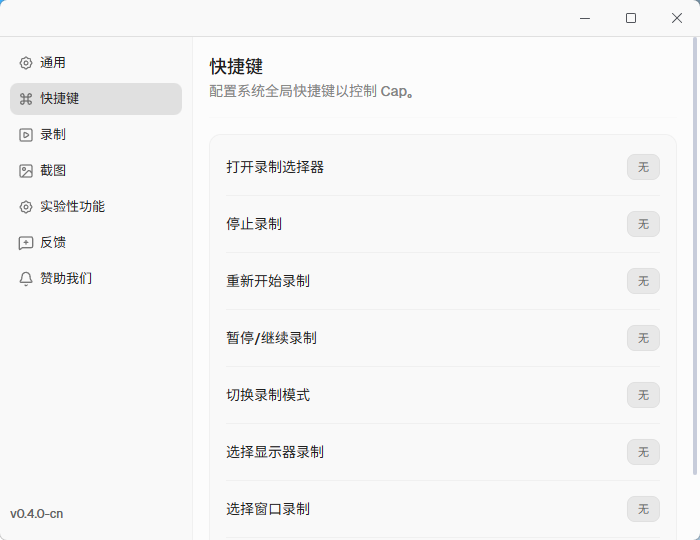This screenshot has height=540, width=700.
Task: Assign hotkey for 暂停/继续录制
Action: click(643, 338)
